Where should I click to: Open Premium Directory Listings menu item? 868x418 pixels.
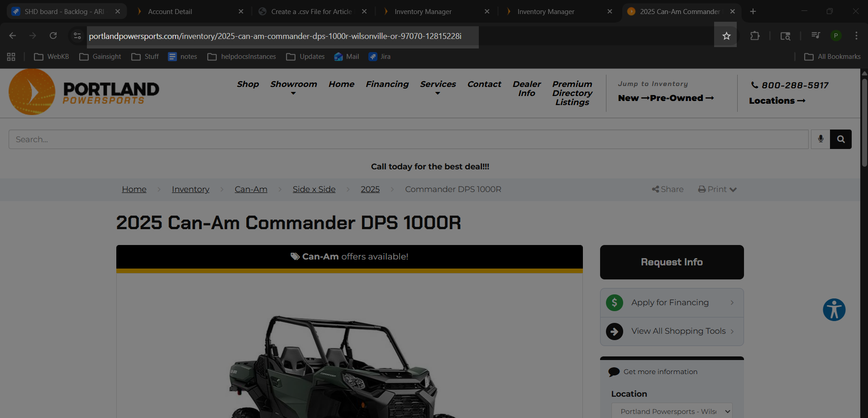coord(572,93)
